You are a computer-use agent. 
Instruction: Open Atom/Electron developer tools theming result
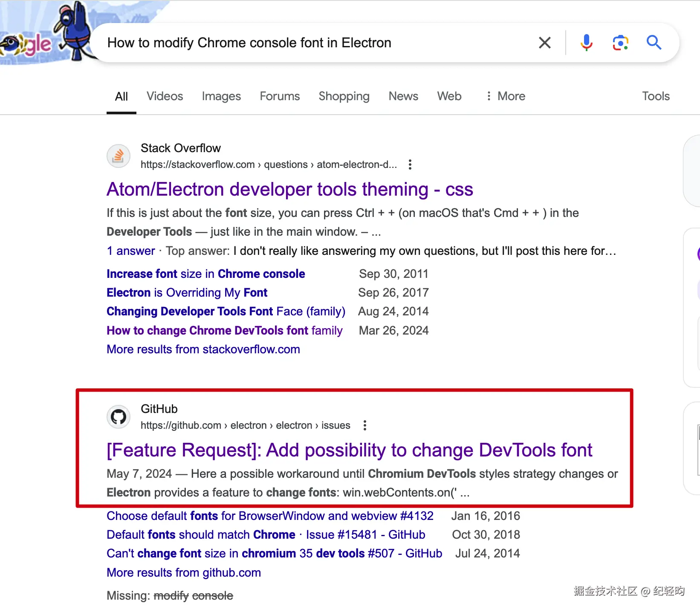click(289, 190)
